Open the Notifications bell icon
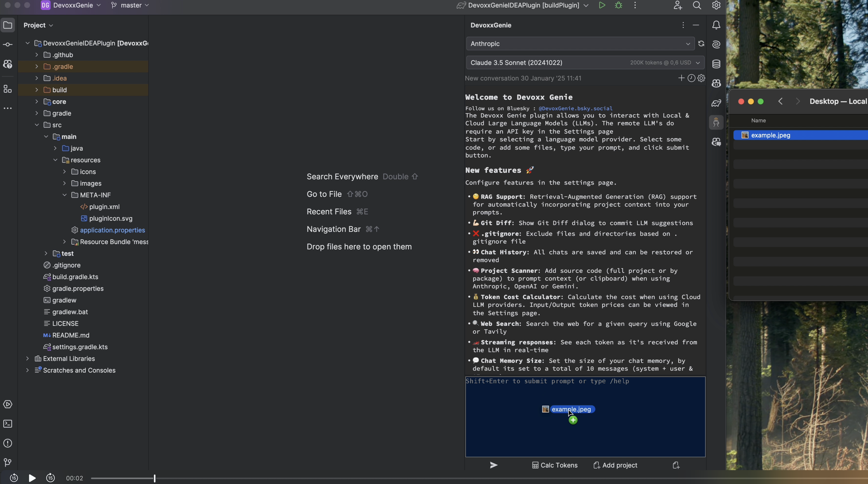The image size is (868, 484). pos(716,25)
